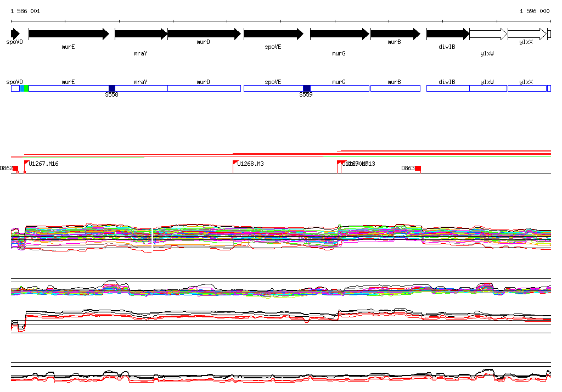Click the blue-outlined spoVD box
562x392 pixels.
(x=15, y=88)
